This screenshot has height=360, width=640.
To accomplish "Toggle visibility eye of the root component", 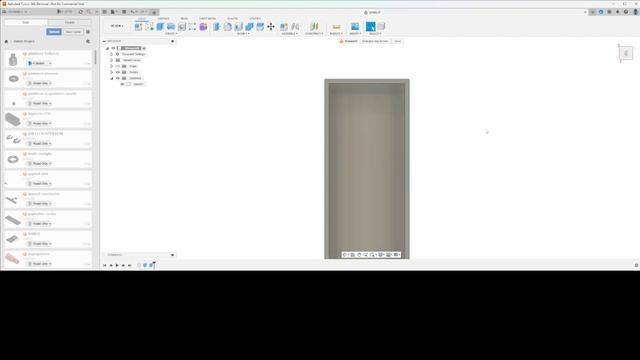I will pos(113,48).
